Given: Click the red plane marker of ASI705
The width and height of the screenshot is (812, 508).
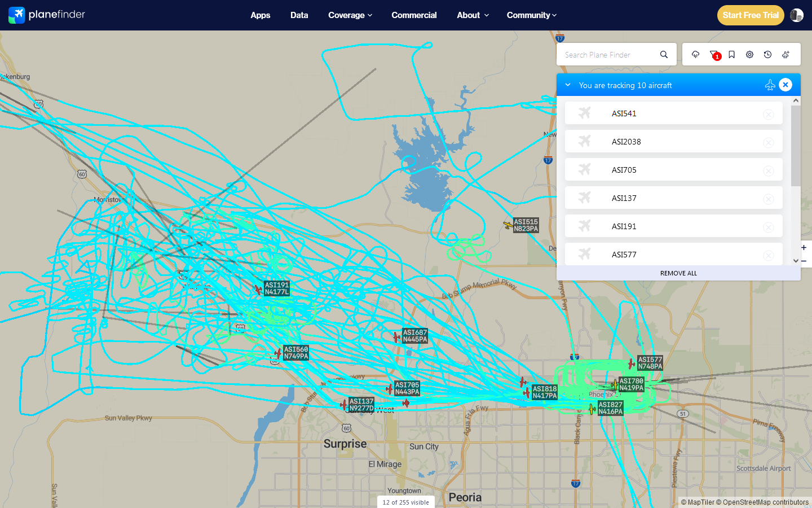Looking at the screenshot, I should (389, 389).
